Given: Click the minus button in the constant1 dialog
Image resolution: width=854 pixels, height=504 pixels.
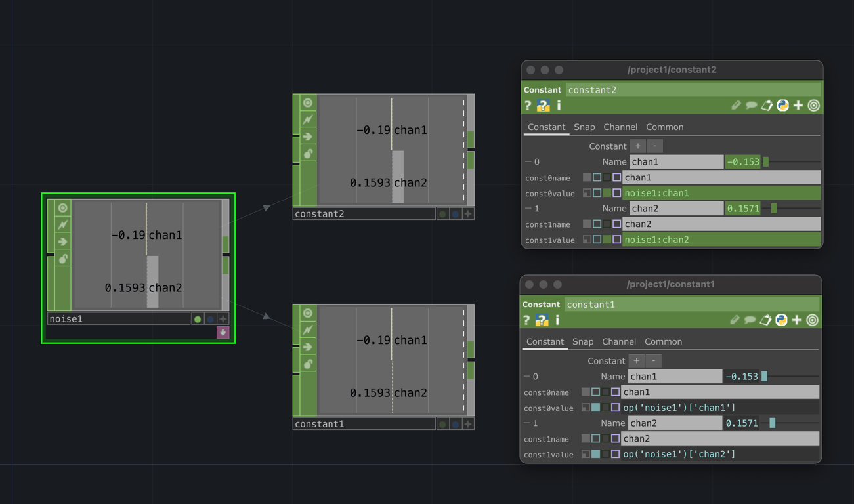Looking at the screenshot, I should pyautogui.click(x=654, y=360).
